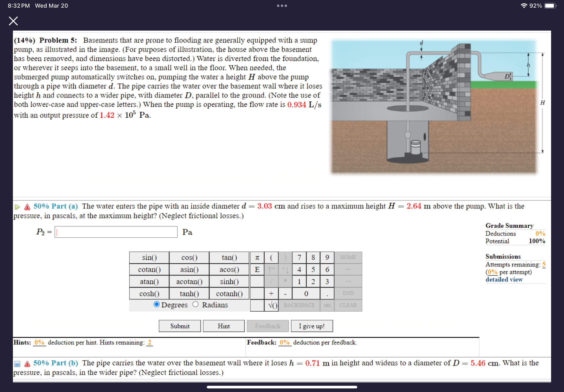Click the P2 pressure answer input field

tap(116, 232)
